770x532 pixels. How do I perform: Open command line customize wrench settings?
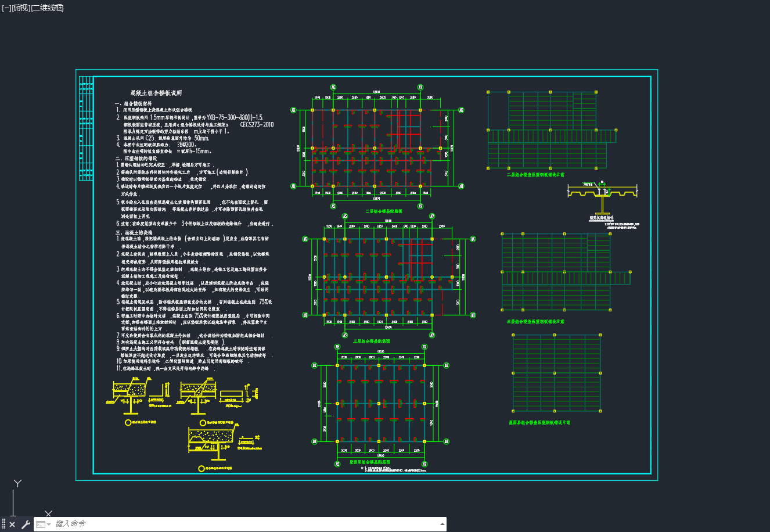[x=26, y=524]
